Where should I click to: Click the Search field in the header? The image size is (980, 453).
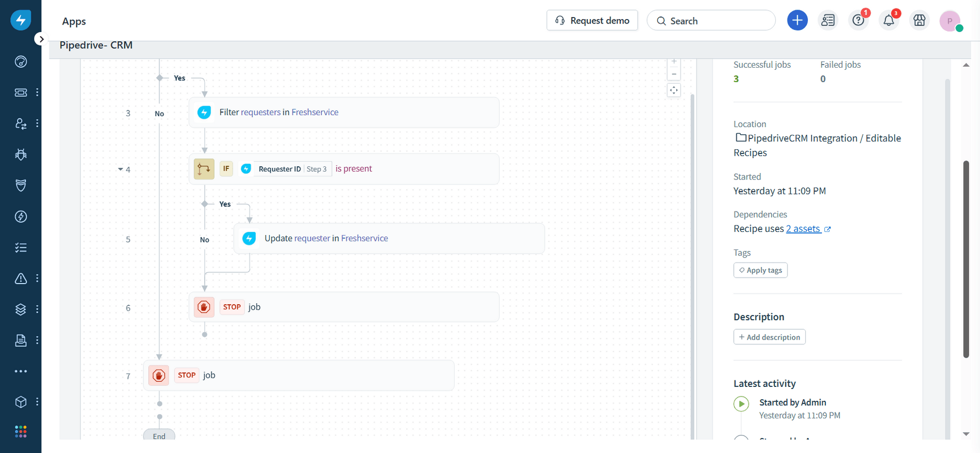click(711, 20)
